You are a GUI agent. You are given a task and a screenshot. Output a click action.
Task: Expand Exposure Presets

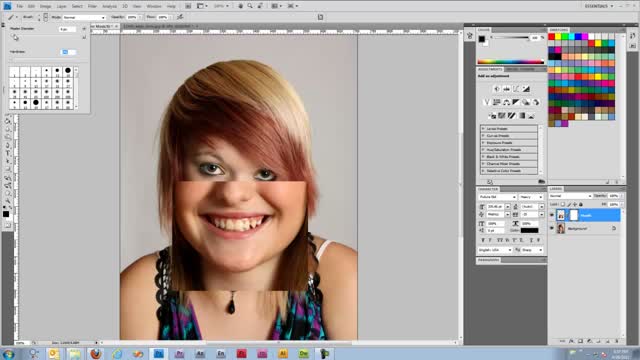[483, 143]
